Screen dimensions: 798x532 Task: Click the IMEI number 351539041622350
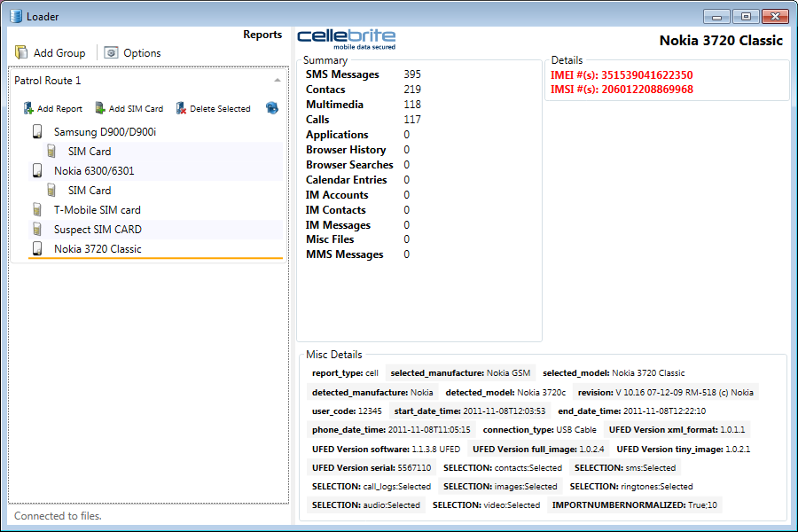(647, 74)
